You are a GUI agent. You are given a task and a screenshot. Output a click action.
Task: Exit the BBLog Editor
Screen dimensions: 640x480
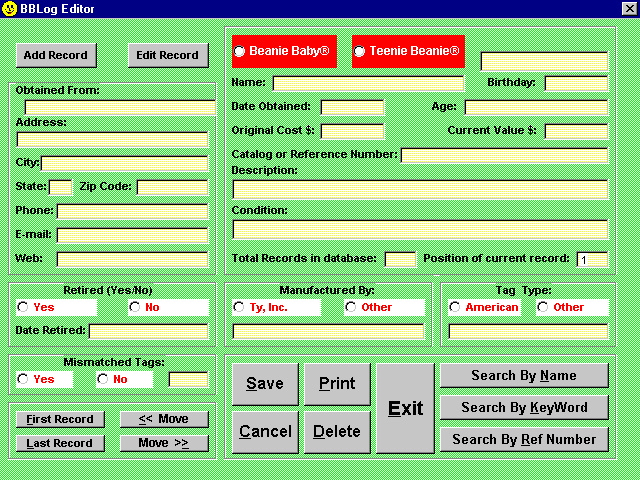(x=405, y=408)
